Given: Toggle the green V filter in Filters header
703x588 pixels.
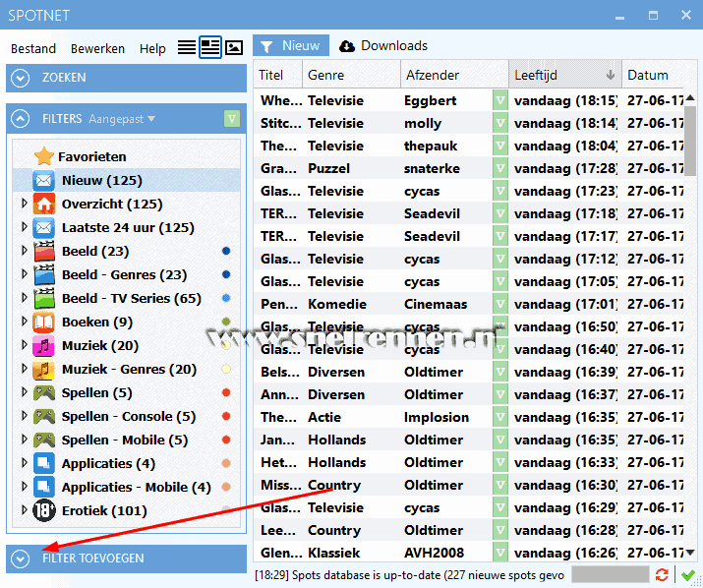Looking at the screenshot, I should pos(232,119).
